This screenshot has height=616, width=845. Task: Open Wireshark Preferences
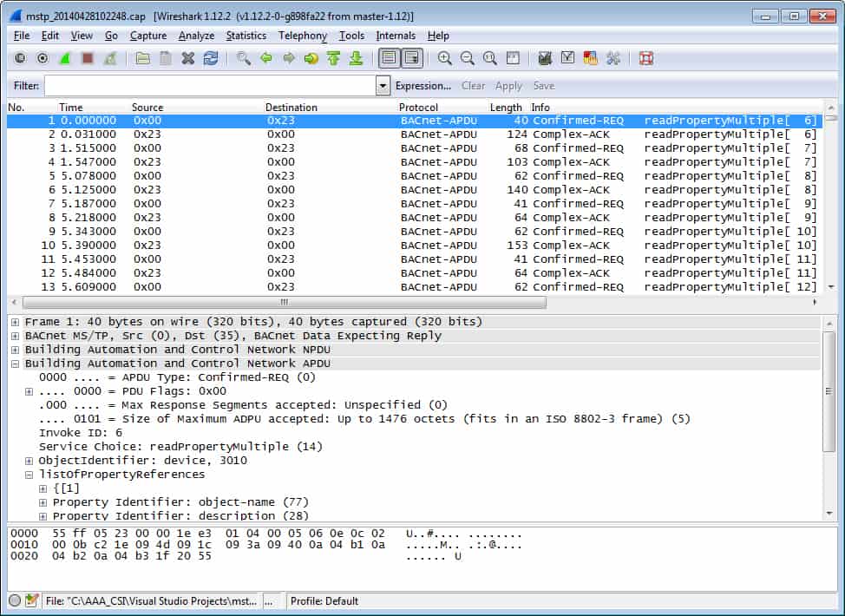pyautogui.click(x=613, y=58)
